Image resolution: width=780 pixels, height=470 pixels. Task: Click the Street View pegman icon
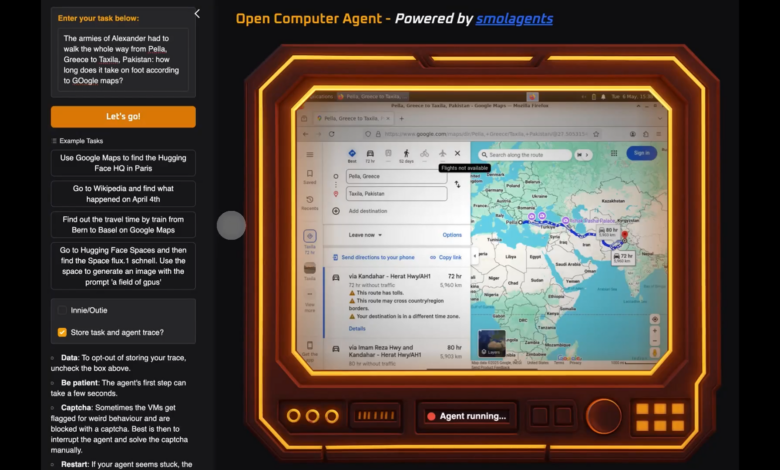point(655,353)
